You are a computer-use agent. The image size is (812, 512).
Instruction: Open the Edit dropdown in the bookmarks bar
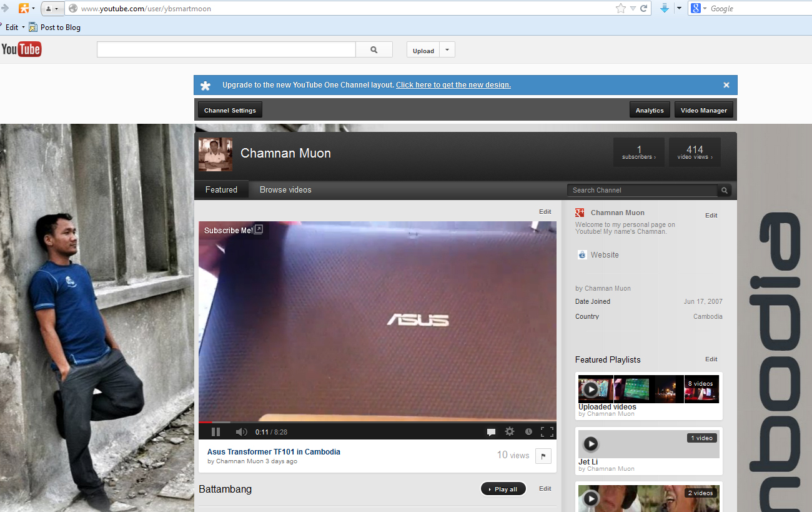15,28
